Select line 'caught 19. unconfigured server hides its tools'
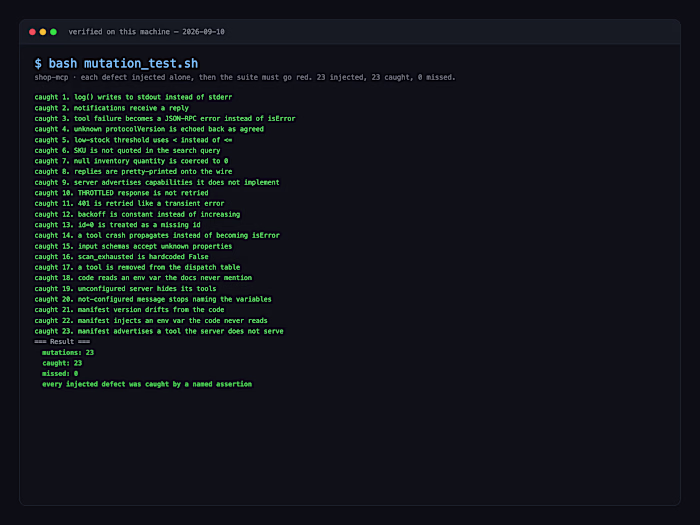This screenshot has height=525, width=700. click(125, 288)
